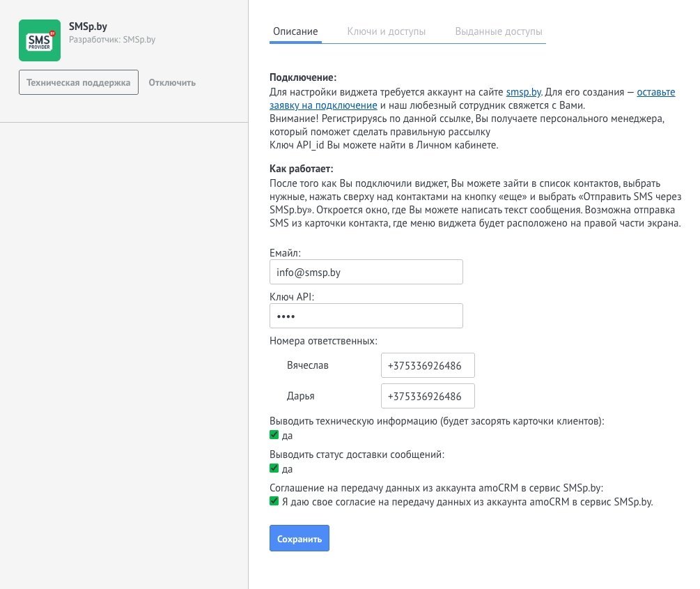This screenshot has height=589, width=700.
Task: Uncheck the data transfer agreement consent checkbox
Action: pos(274,501)
